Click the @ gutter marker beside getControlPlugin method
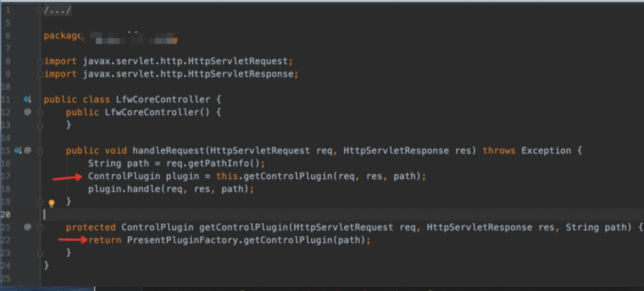The image size is (644, 291). click(x=27, y=227)
